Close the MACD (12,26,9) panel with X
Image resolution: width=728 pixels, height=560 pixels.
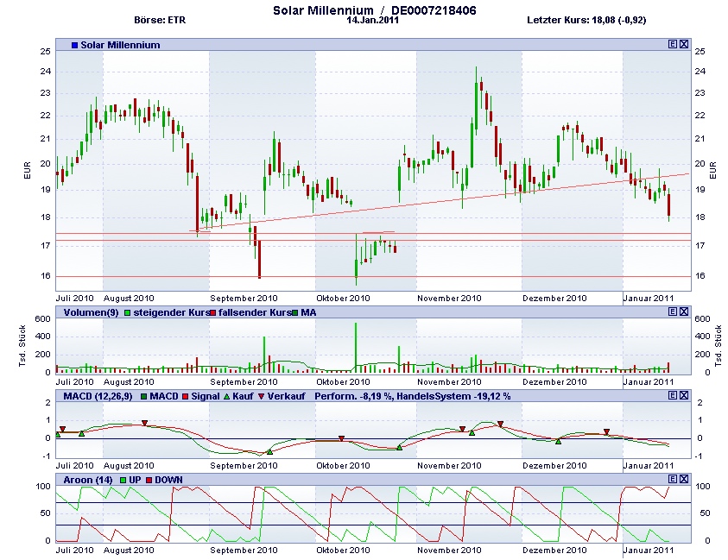[x=684, y=395]
